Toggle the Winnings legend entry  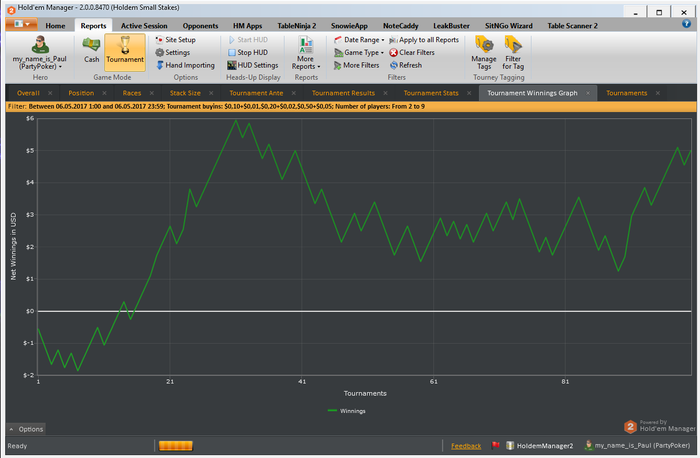(346, 411)
